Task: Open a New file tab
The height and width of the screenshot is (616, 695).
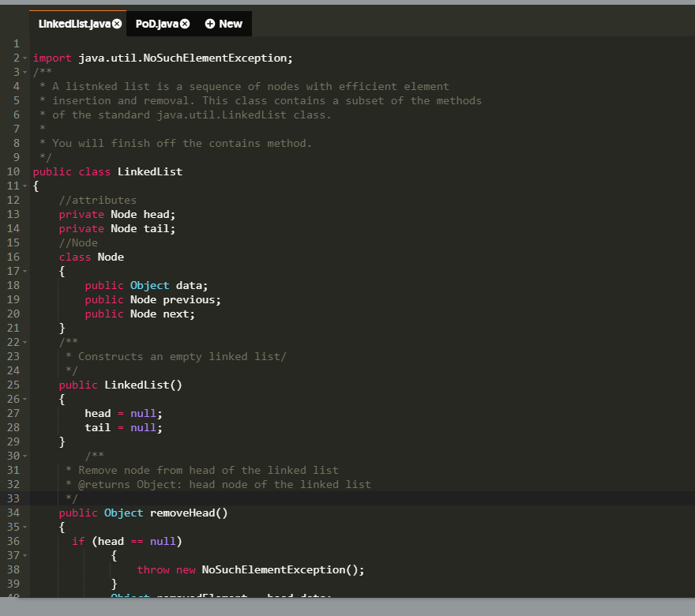Action: [224, 24]
